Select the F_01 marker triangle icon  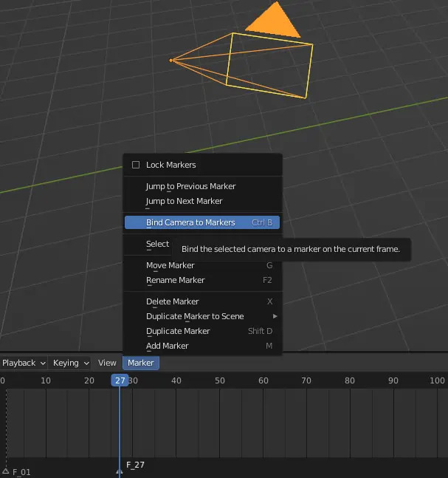click(x=6, y=471)
